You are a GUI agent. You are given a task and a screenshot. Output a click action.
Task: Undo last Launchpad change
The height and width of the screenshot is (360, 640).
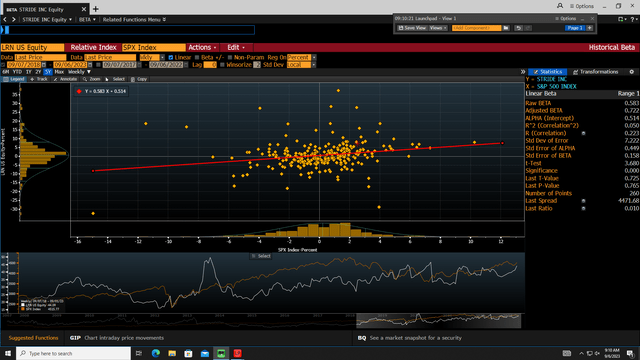(x=518, y=28)
